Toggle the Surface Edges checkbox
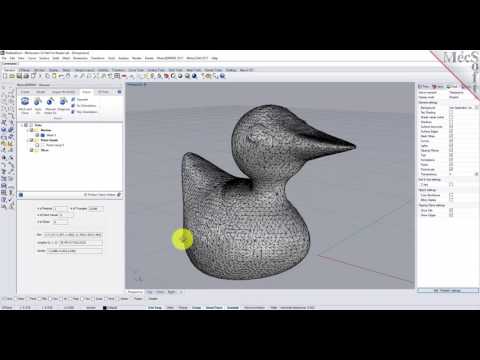This screenshot has height=360, width=480. (x=451, y=131)
